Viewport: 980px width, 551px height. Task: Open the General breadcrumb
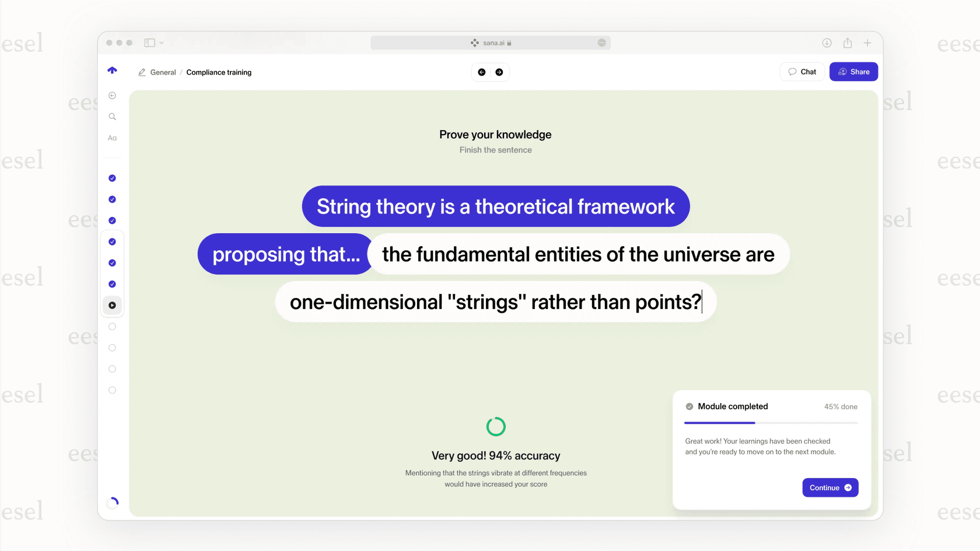click(163, 72)
